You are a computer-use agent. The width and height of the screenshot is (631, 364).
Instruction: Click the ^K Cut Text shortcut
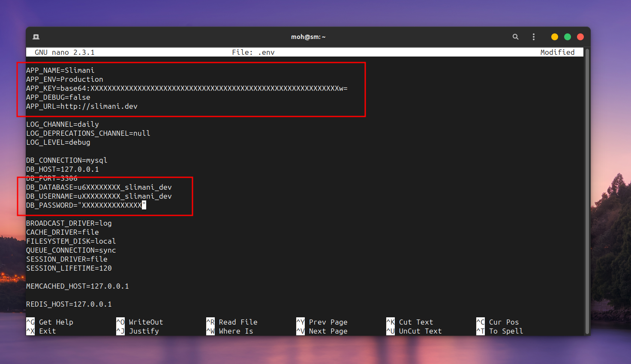click(x=410, y=322)
